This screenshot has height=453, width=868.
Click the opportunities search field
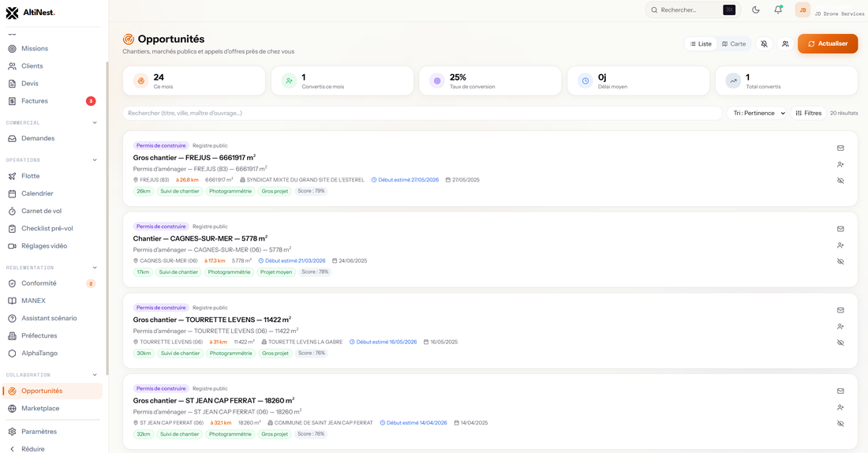(x=422, y=113)
